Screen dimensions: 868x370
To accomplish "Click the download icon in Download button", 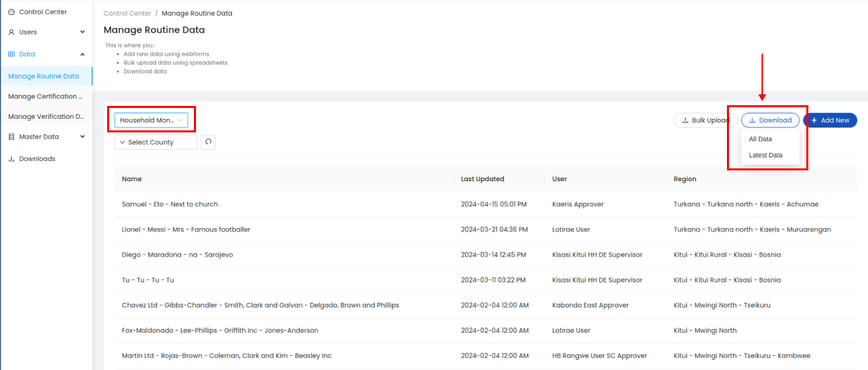I will (x=752, y=120).
